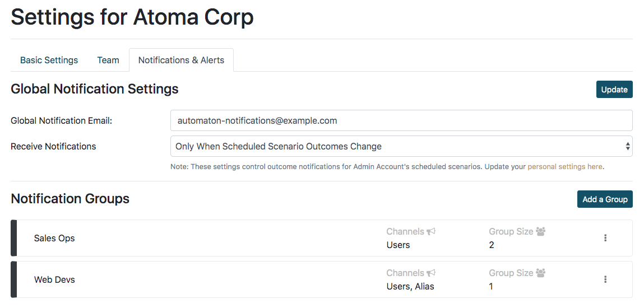Switch to the Basic Settings tab
644x308 pixels.
(49, 60)
